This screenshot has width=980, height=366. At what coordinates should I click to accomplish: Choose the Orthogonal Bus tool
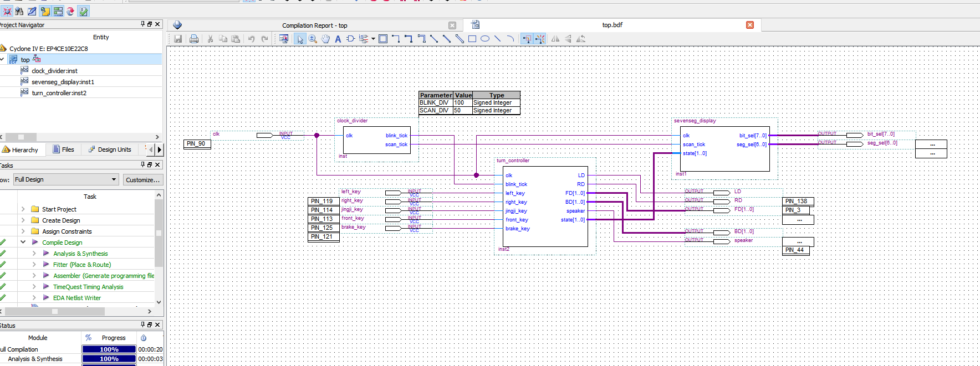pos(409,39)
